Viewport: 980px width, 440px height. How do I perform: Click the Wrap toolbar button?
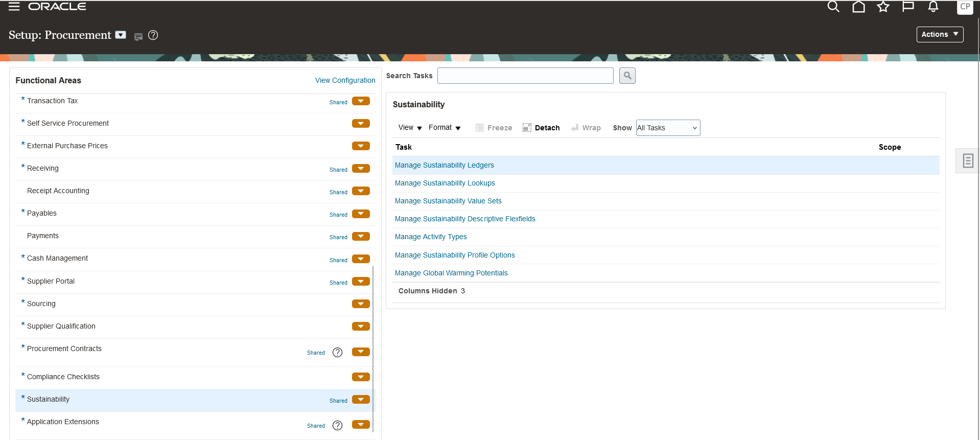586,128
